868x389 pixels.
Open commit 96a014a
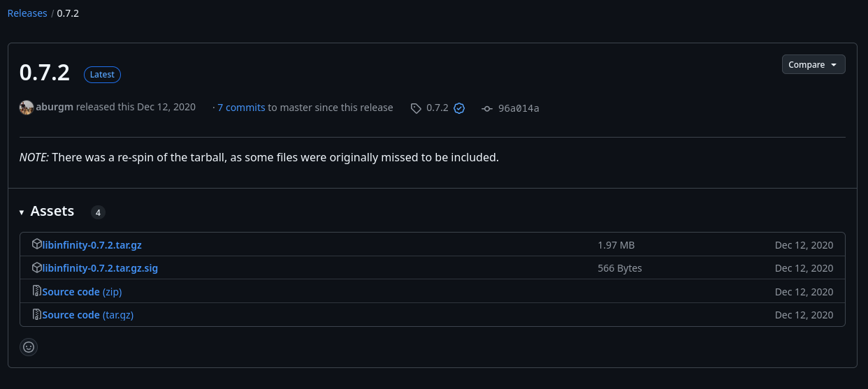519,108
